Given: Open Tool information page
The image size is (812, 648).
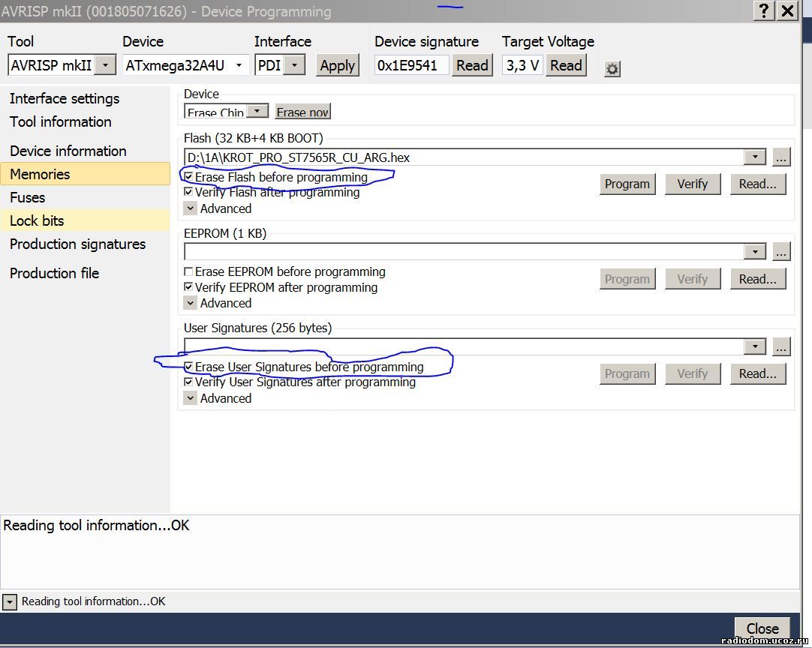Looking at the screenshot, I should pos(61,121).
